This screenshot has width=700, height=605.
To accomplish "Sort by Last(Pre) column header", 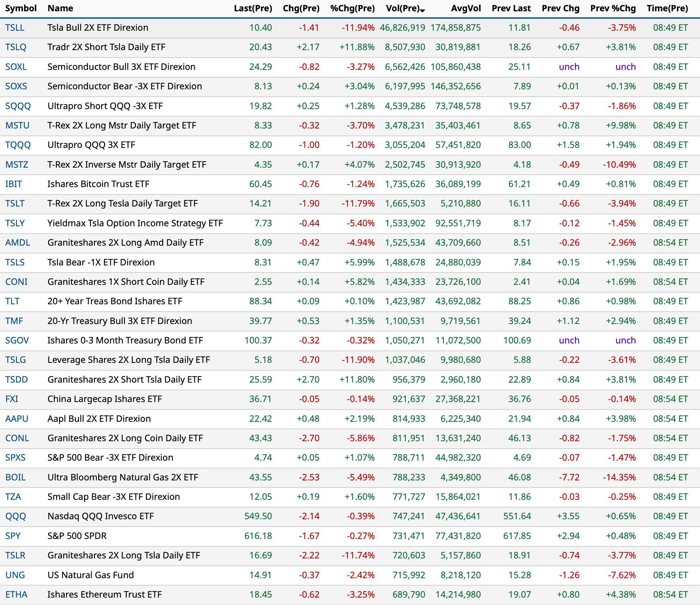I will point(253,8).
